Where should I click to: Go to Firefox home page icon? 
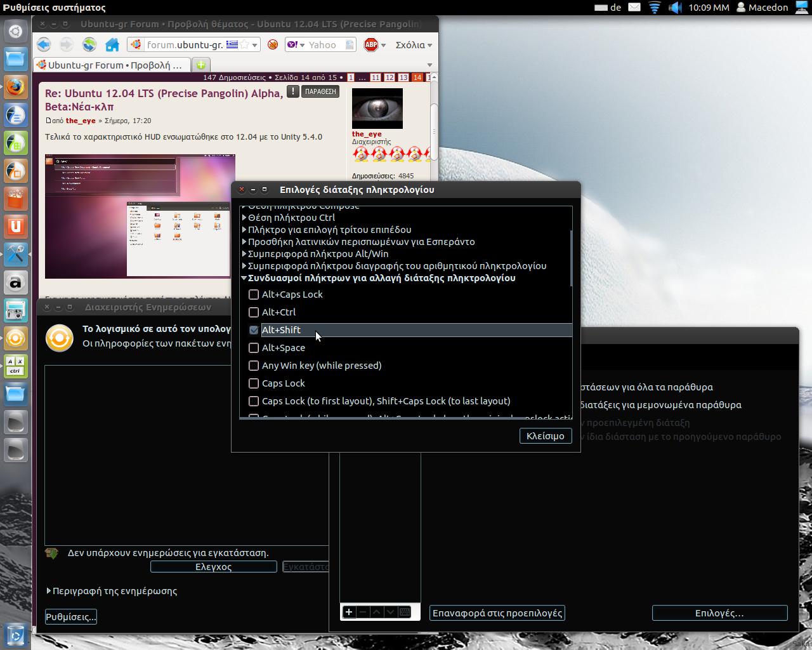[x=112, y=44]
